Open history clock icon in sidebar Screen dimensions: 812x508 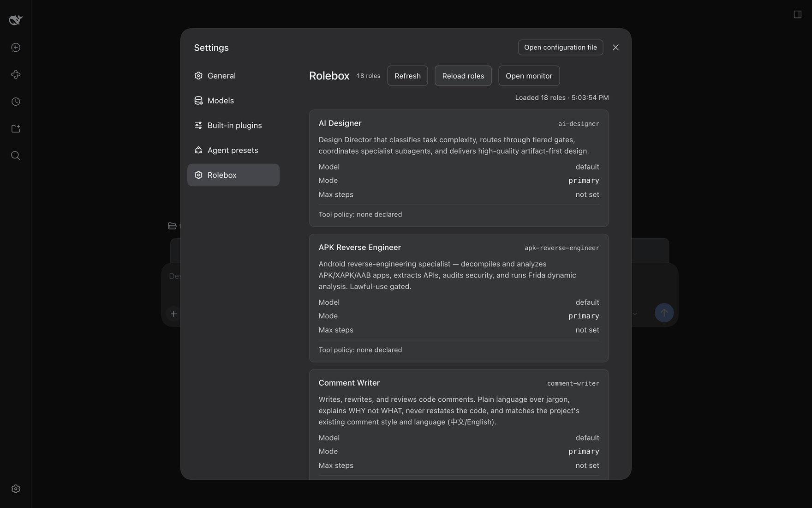16,102
